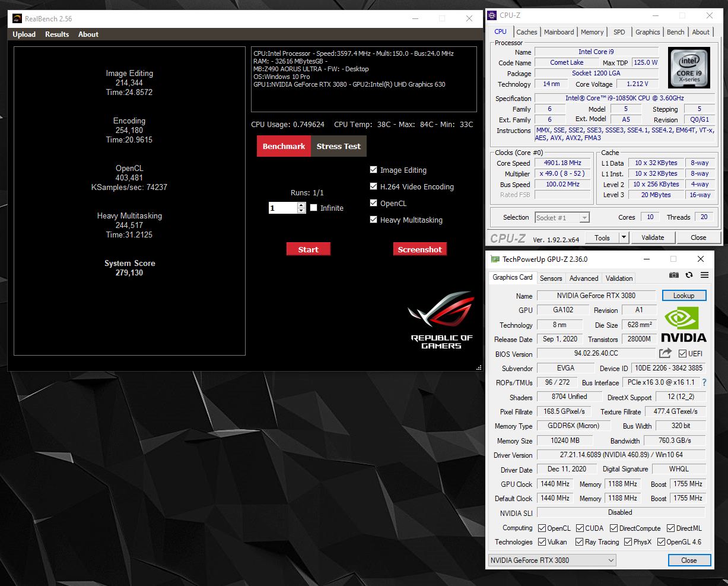
Task: Switch to the CPU-Z Graphics tab
Action: [x=647, y=32]
